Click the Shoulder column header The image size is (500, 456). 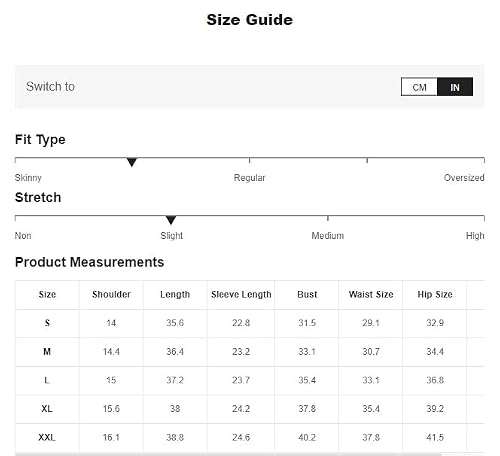point(111,295)
